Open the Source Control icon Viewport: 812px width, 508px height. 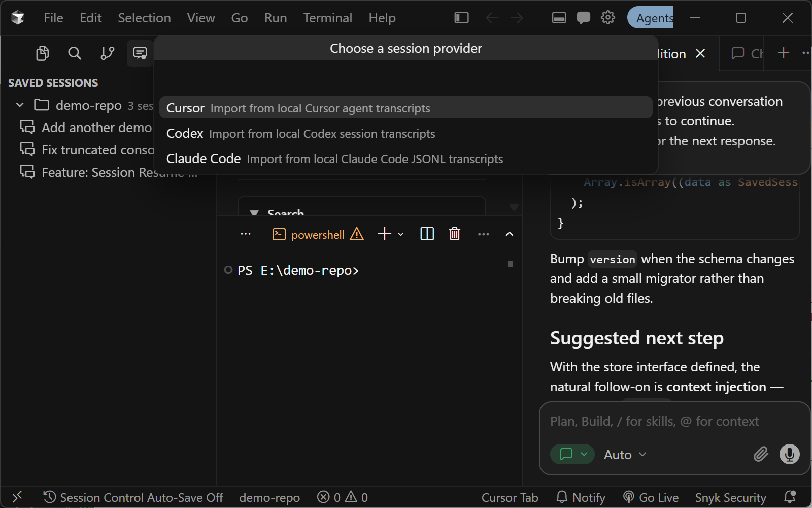pos(107,53)
